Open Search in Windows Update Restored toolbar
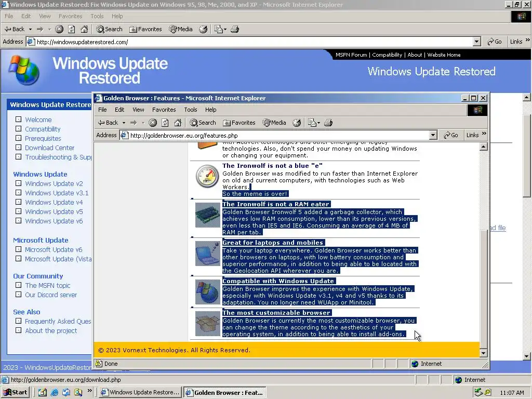The width and height of the screenshot is (532, 399). pyautogui.click(x=109, y=29)
